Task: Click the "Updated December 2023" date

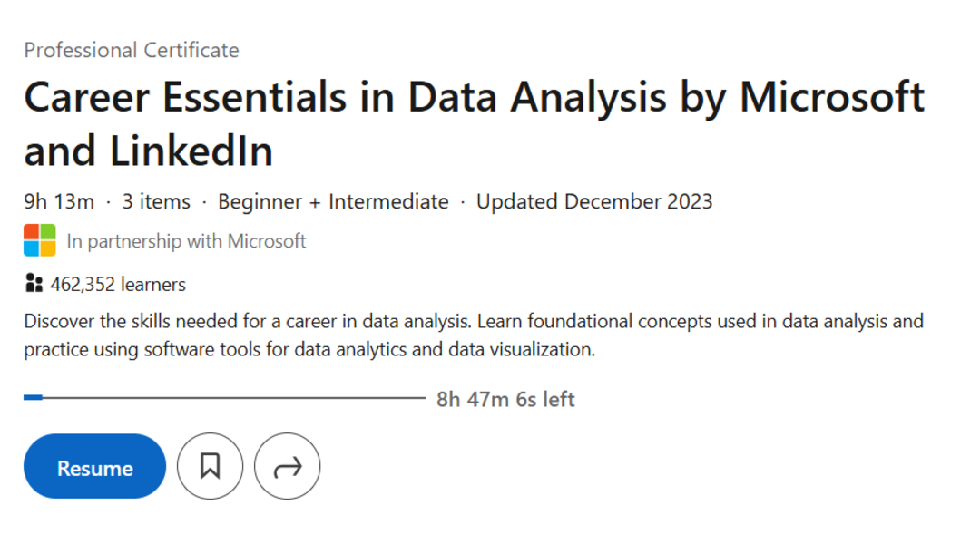Action: [x=594, y=201]
